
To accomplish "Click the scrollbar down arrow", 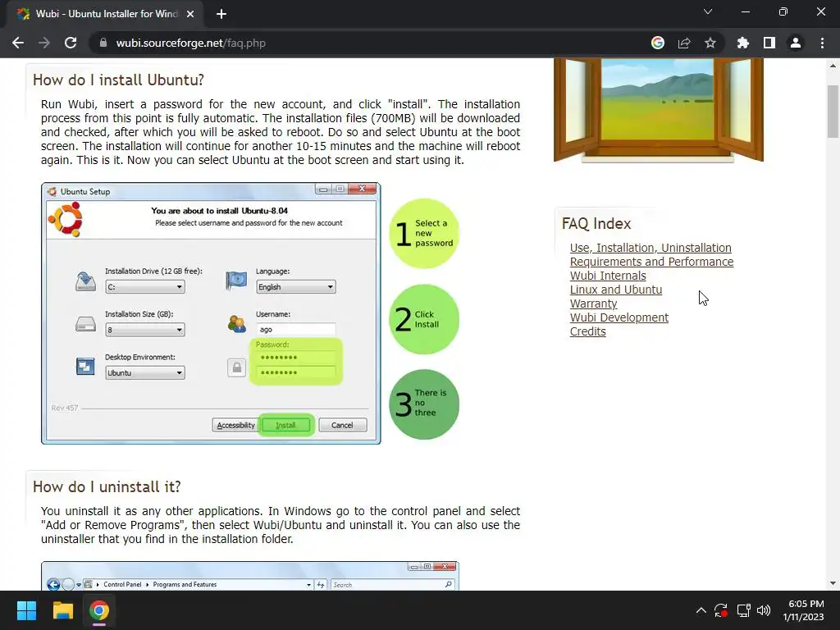I will pyautogui.click(x=833, y=583).
